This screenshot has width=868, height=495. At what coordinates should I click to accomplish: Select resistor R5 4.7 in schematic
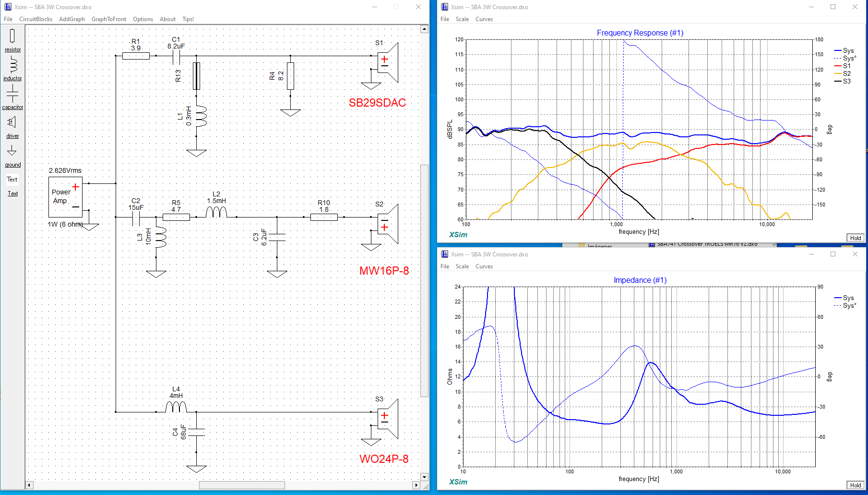pyautogui.click(x=176, y=217)
